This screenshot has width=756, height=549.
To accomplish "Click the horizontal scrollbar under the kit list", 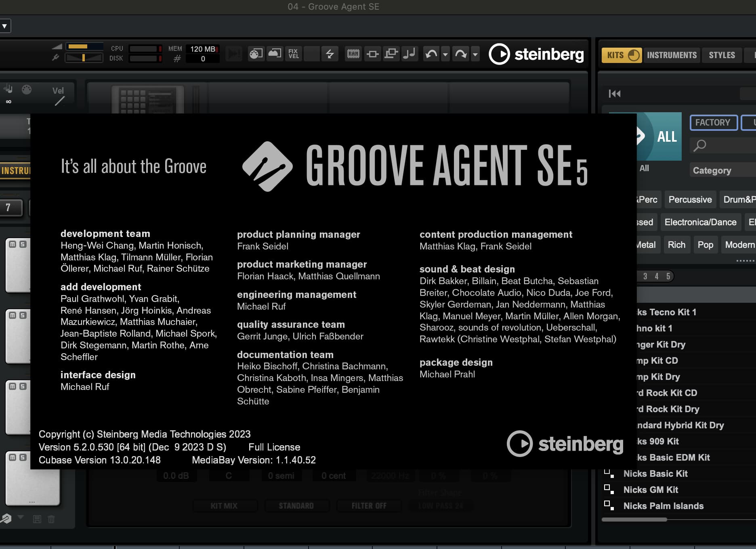I will click(x=634, y=520).
